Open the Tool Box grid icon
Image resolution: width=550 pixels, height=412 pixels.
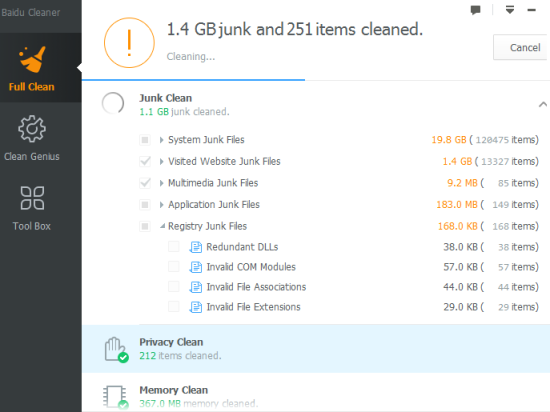32,198
